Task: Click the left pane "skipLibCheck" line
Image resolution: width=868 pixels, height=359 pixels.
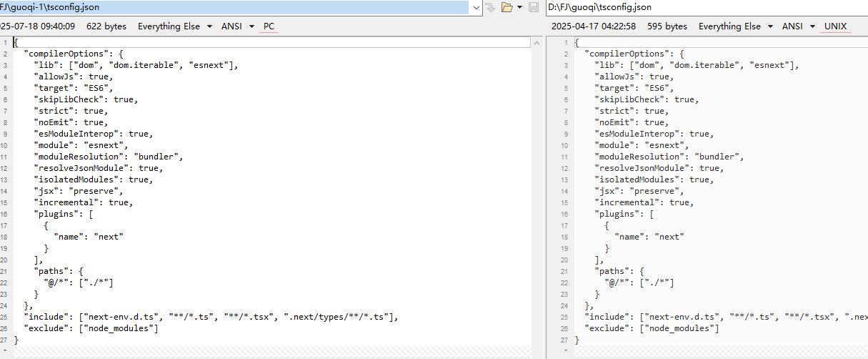Action: click(x=86, y=99)
